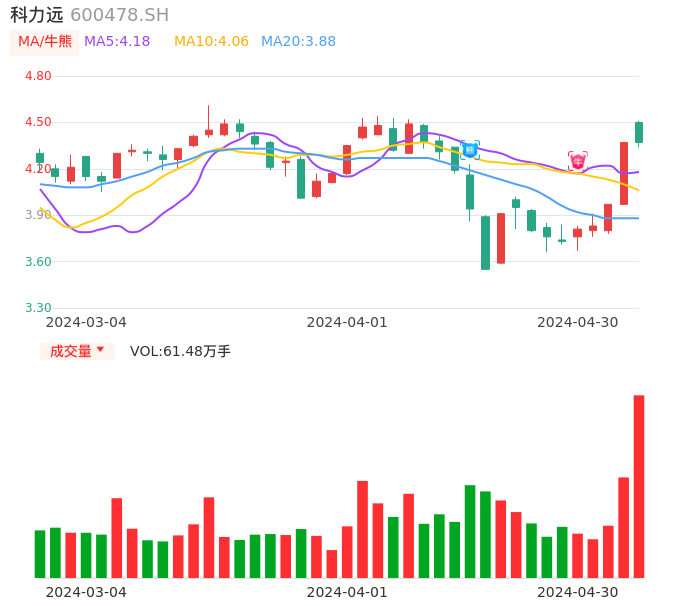Expand the 成交量 indicator dropdown

click(x=77, y=351)
